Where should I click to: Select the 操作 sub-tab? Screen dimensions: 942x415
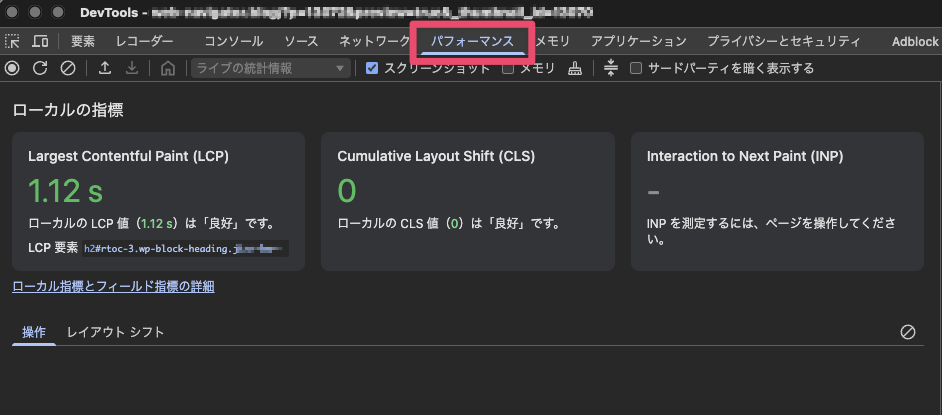coord(34,332)
